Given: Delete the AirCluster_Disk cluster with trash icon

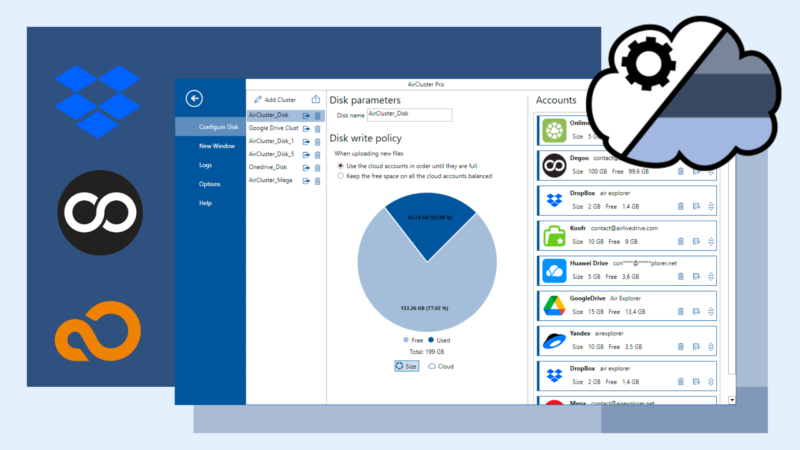Looking at the screenshot, I should coord(317,116).
